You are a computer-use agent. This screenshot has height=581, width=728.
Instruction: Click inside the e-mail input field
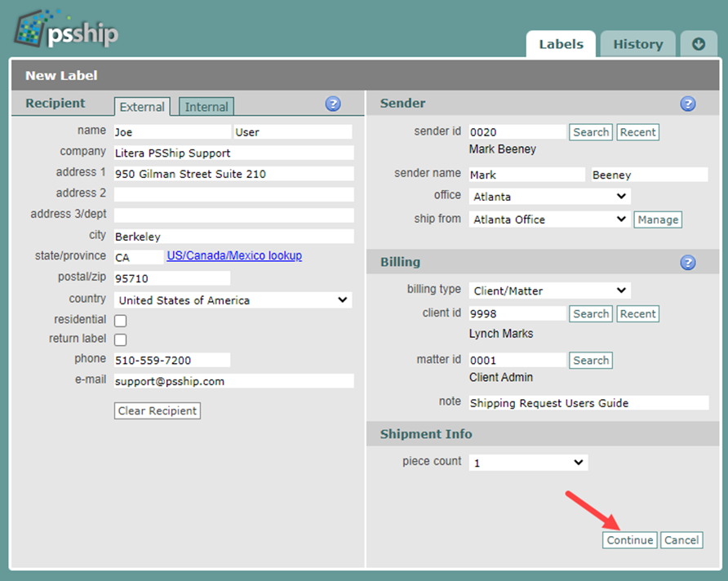click(233, 381)
